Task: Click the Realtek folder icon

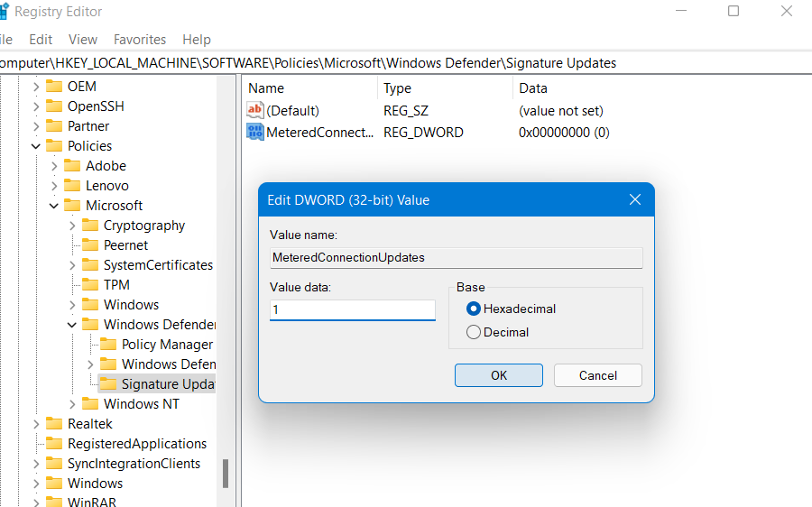Action: [x=54, y=424]
